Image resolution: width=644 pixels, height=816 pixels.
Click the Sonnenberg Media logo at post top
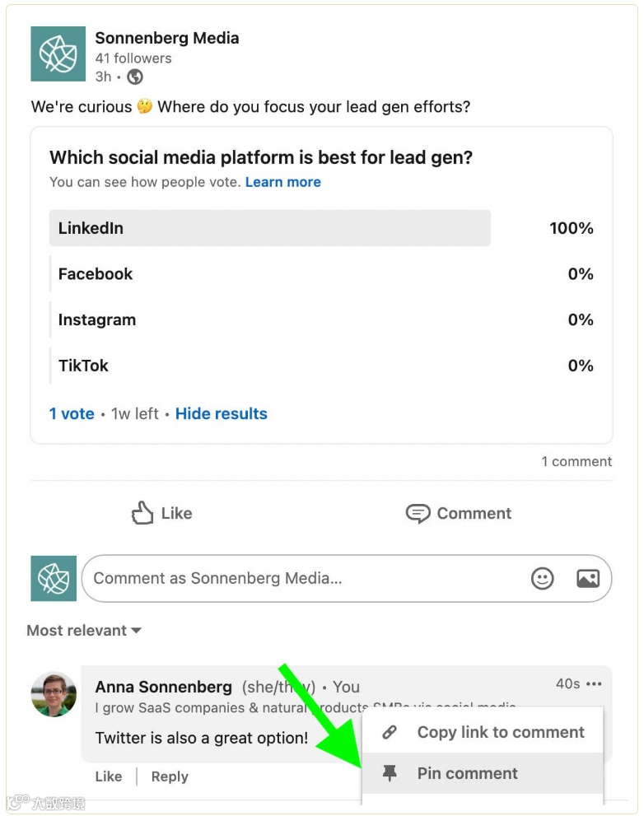58,54
